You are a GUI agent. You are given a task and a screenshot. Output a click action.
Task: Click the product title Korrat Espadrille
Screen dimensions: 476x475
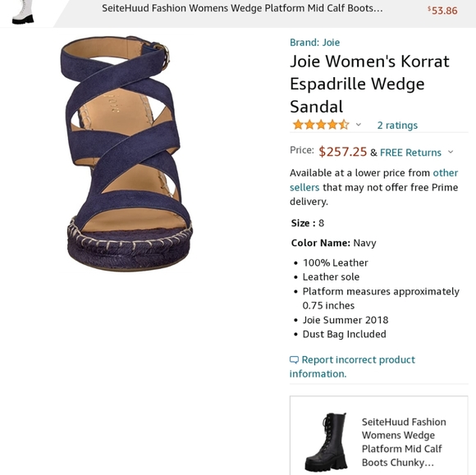[x=369, y=84]
